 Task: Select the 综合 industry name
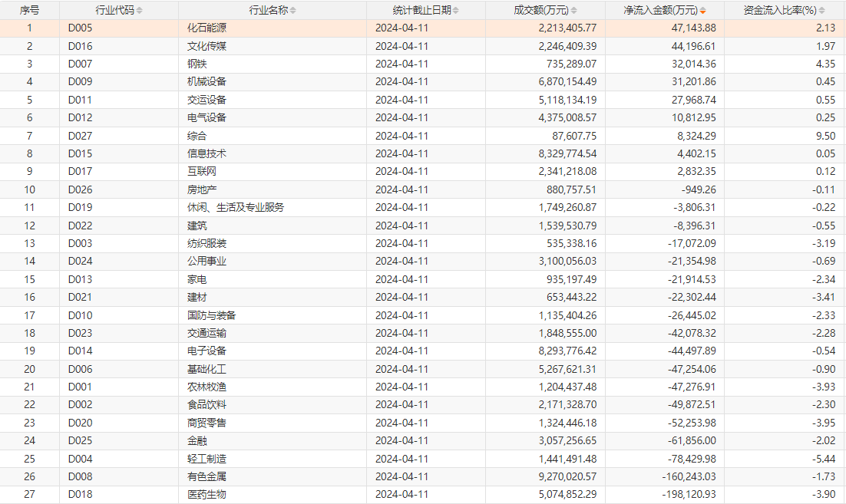click(x=197, y=136)
